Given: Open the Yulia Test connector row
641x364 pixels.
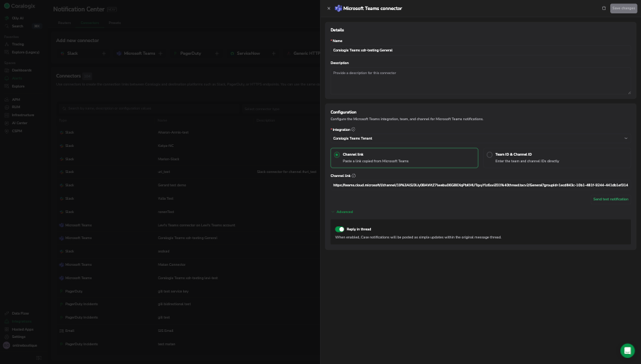Looking at the screenshot, I should click(188, 198).
